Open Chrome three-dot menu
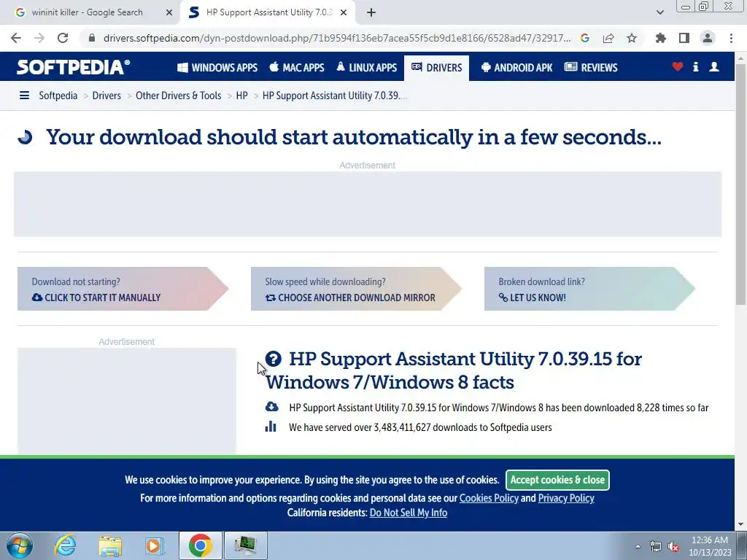The height and width of the screenshot is (560, 747). pyautogui.click(x=731, y=38)
